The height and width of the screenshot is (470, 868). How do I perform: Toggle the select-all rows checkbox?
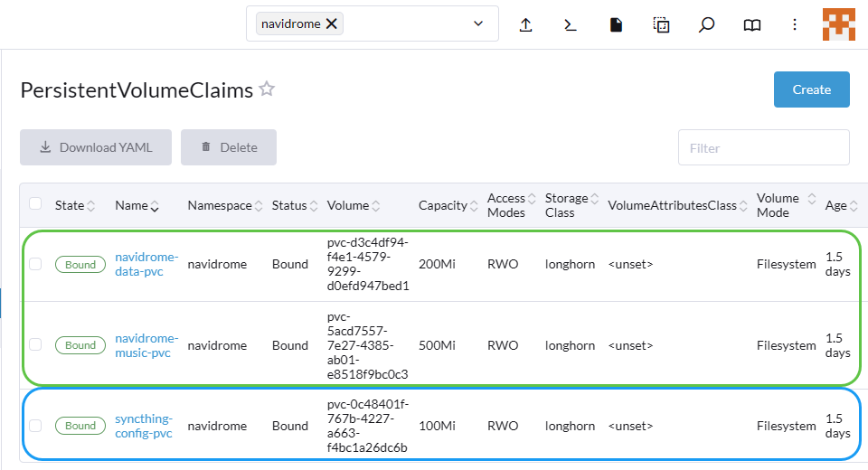click(35, 204)
